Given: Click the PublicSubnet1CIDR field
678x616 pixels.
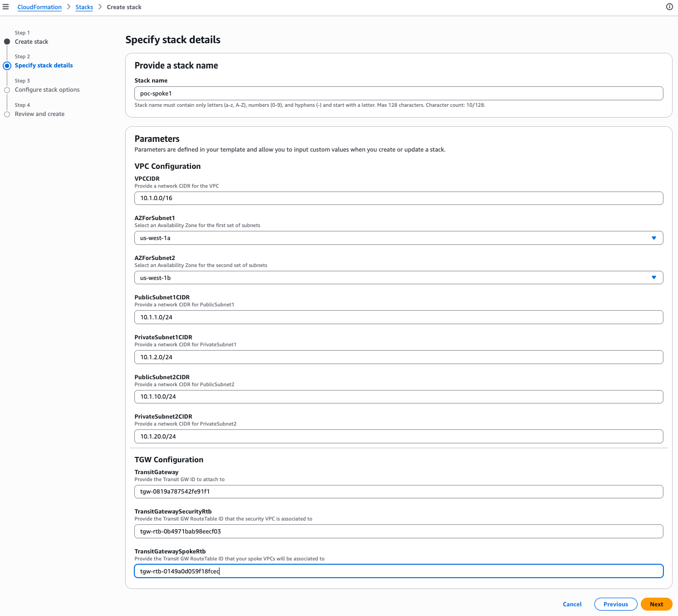Looking at the screenshot, I should [399, 317].
